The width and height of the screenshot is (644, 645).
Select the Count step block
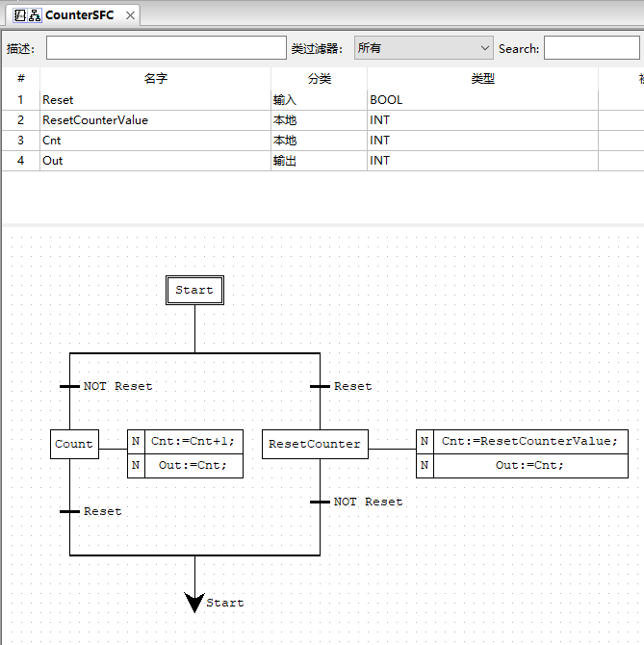74,444
